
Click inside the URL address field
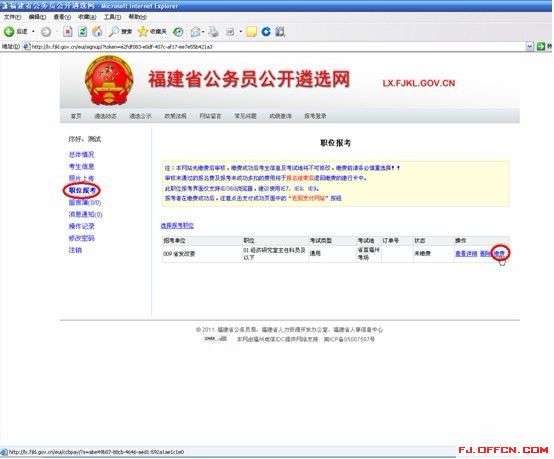[x=277, y=46]
